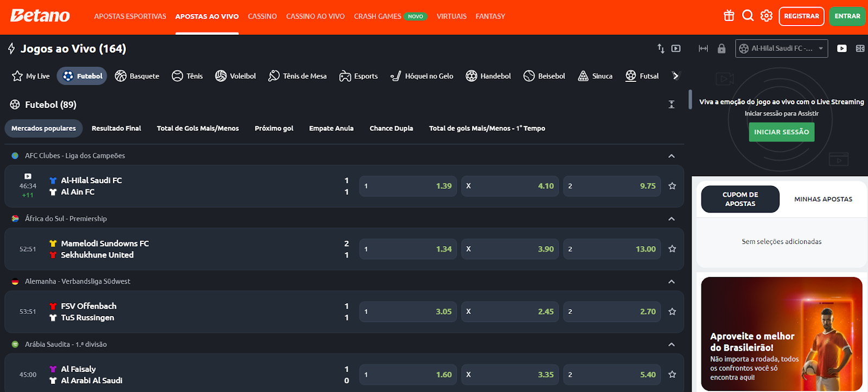Open the Minhas Apostas tab
The image size is (868, 392).
point(823,199)
